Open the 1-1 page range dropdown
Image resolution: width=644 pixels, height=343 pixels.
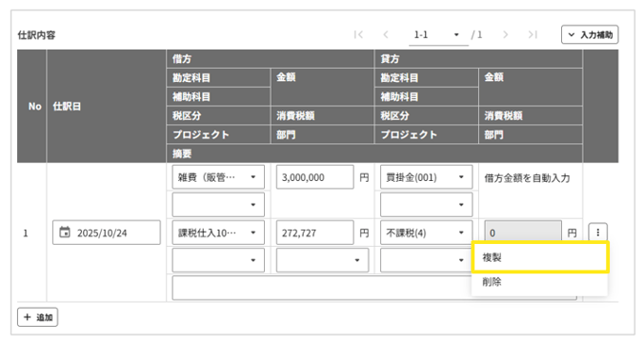click(x=438, y=35)
